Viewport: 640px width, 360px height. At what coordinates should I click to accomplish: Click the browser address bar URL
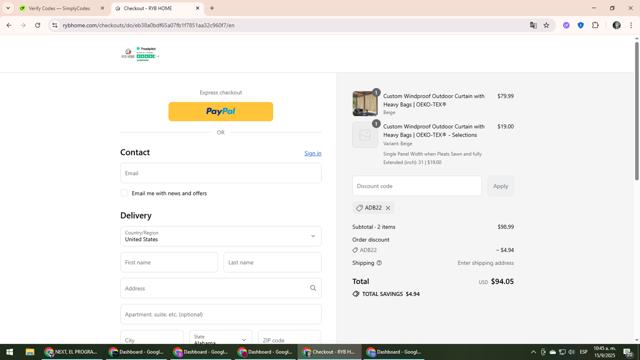[149, 25]
